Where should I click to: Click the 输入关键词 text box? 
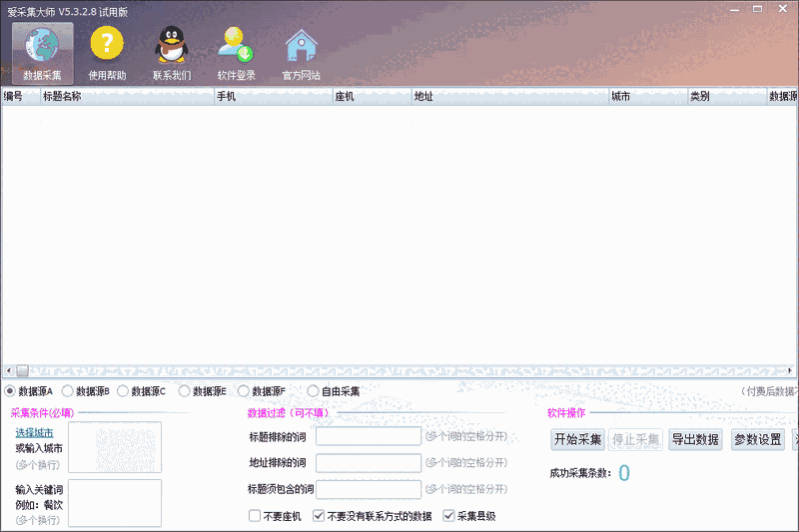pos(115,503)
